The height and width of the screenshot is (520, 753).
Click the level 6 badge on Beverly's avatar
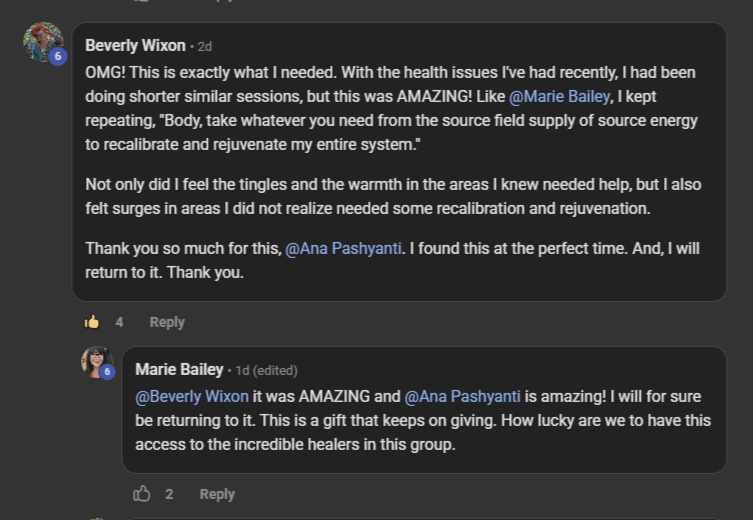click(57, 57)
